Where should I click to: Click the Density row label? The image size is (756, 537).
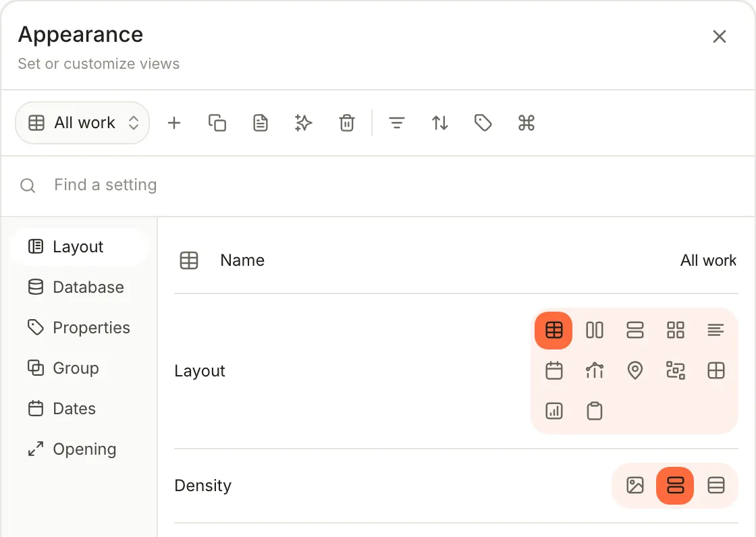click(203, 486)
